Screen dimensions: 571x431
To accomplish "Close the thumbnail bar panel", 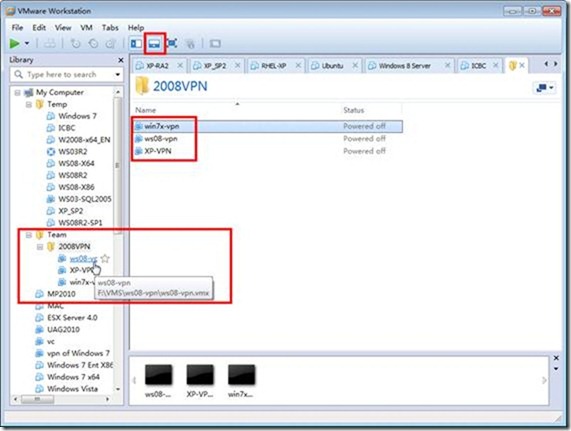I will [556, 358].
